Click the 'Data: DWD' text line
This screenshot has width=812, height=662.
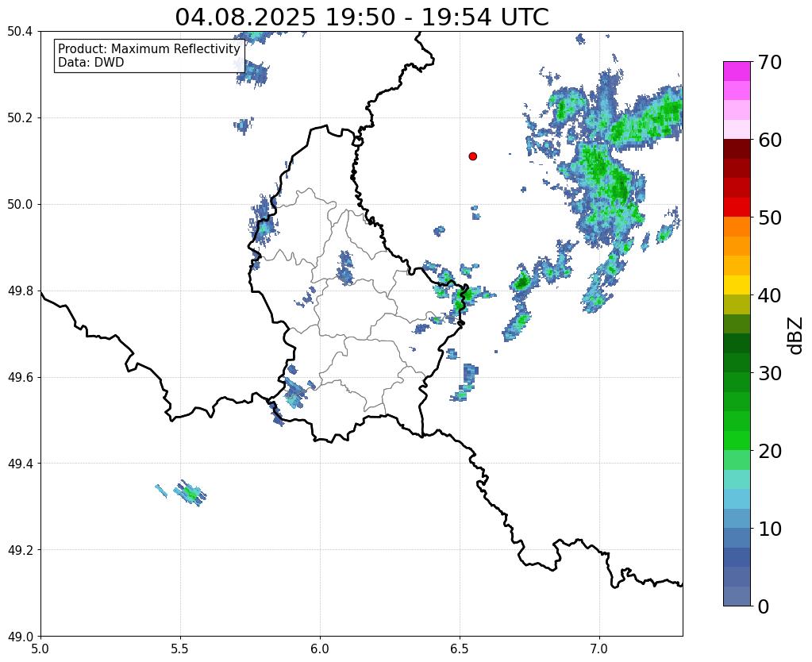(91, 63)
